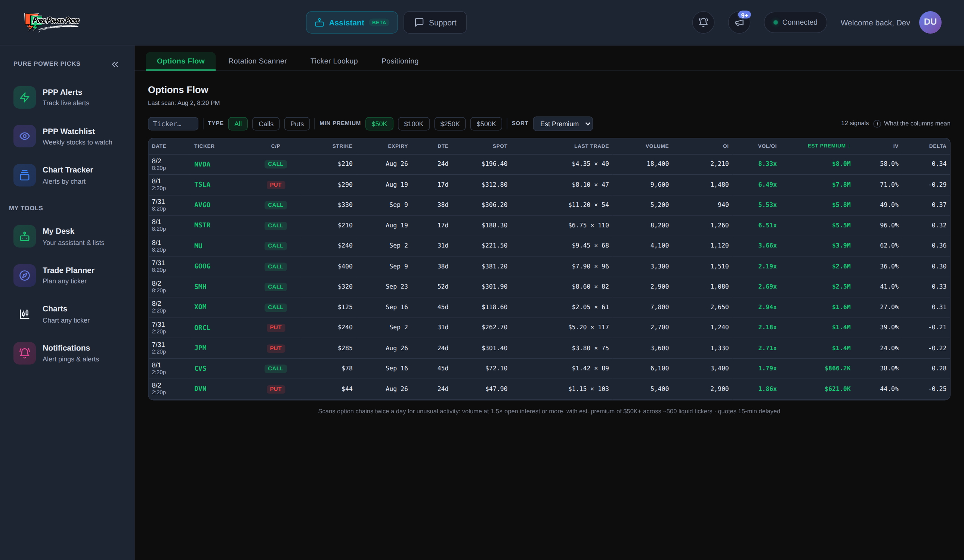Click the GOOG ticker symbol
The width and height of the screenshot is (964, 560).
(x=202, y=266)
